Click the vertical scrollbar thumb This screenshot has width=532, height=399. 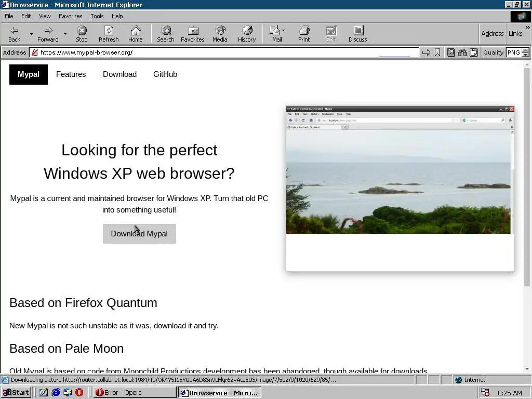pos(527,177)
